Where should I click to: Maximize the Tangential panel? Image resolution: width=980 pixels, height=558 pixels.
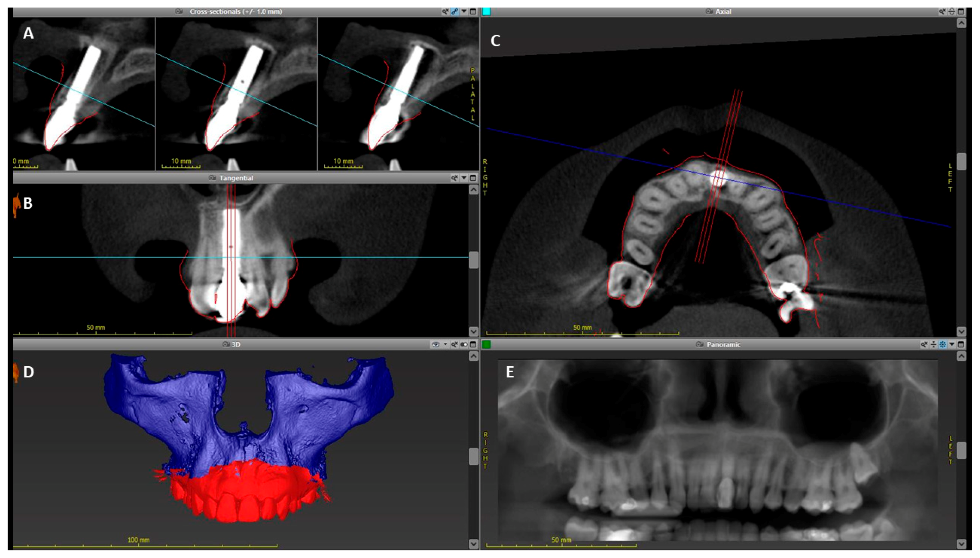[x=473, y=178]
